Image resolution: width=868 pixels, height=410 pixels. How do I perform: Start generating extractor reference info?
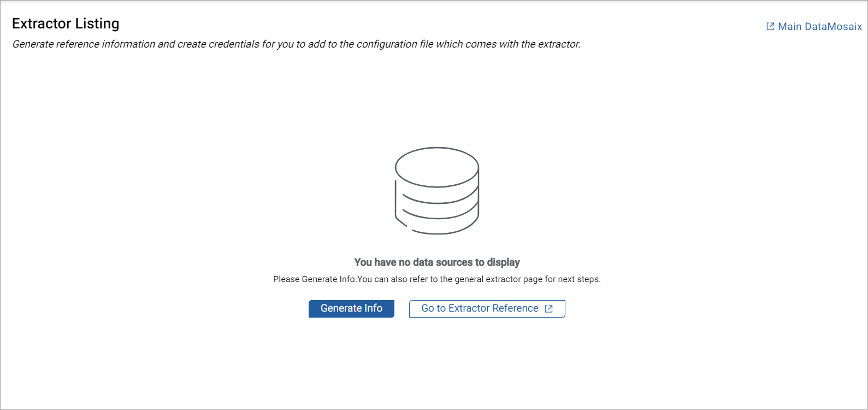351,308
